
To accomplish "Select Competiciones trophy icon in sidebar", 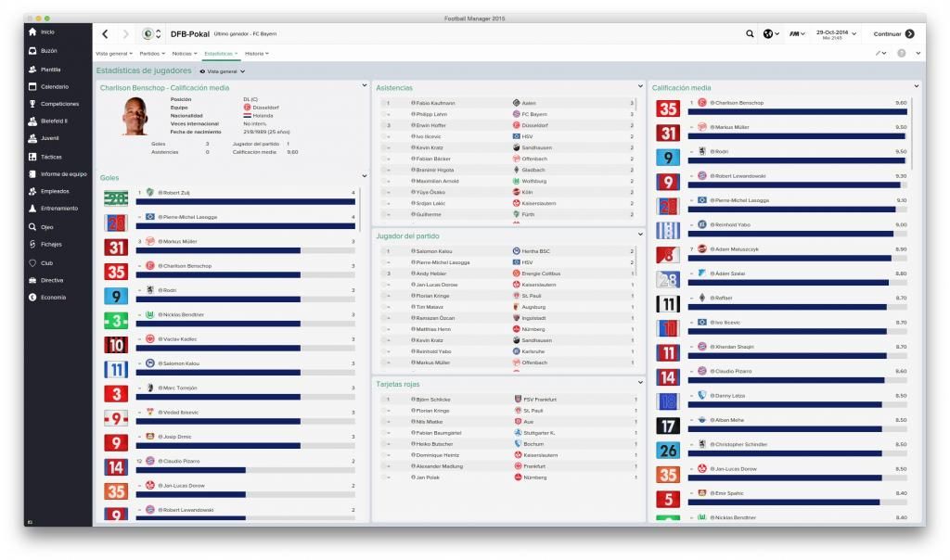I will tap(32, 104).
